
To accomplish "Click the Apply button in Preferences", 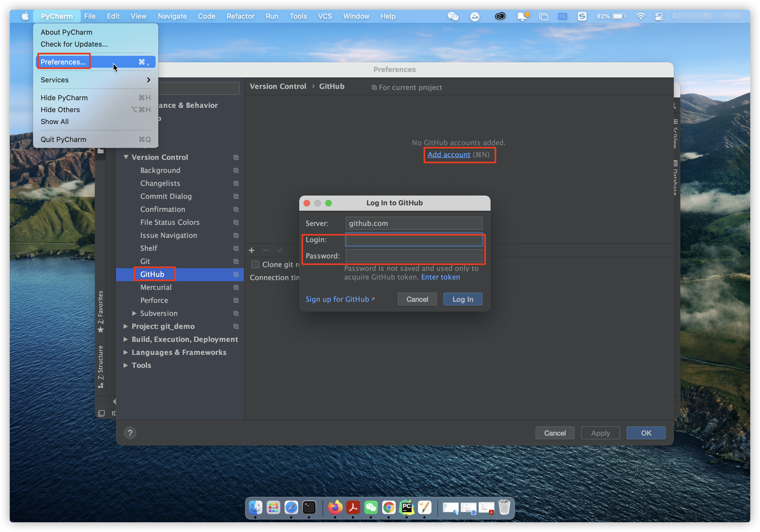I will pyautogui.click(x=600, y=433).
